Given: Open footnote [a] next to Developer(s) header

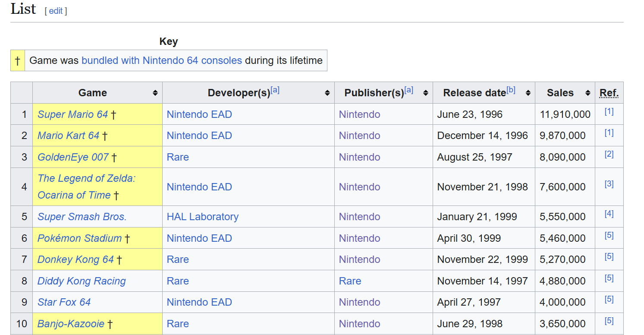Looking at the screenshot, I should coord(275,90).
